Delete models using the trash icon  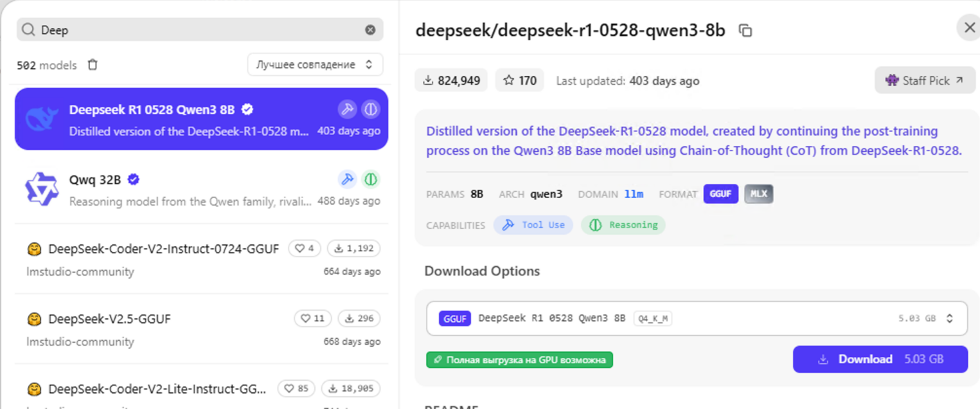coord(93,65)
